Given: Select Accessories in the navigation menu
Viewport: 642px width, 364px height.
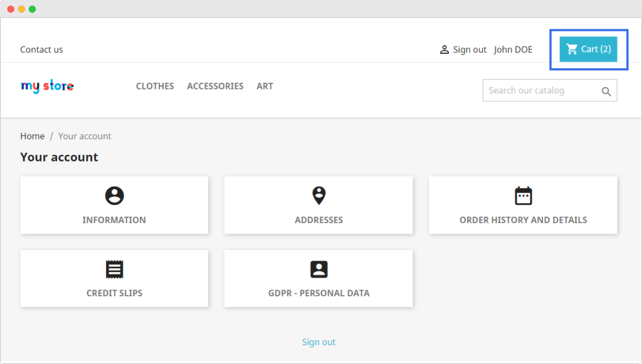Looking at the screenshot, I should tap(215, 86).
